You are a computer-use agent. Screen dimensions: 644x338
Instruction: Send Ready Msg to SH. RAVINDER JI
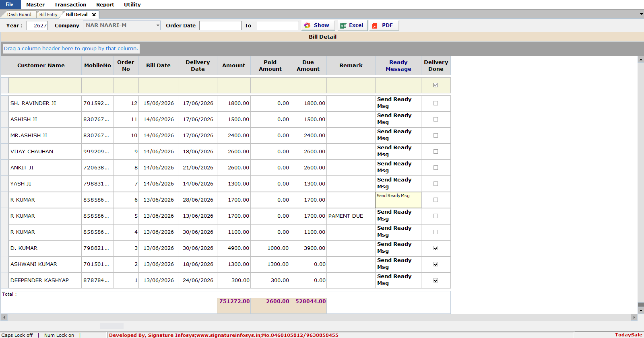(x=398, y=103)
